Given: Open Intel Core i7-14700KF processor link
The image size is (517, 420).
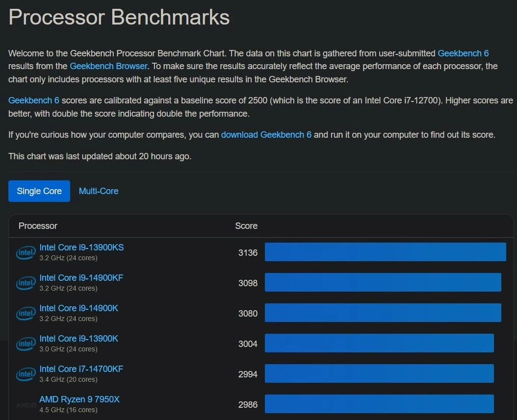Looking at the screenshot, I should (81, 369).
